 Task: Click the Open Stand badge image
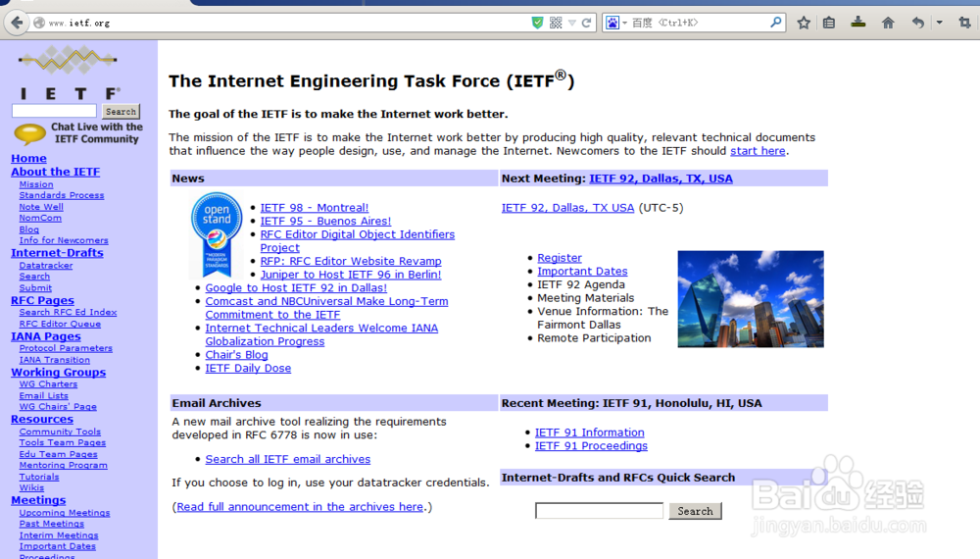pos(217,234)
